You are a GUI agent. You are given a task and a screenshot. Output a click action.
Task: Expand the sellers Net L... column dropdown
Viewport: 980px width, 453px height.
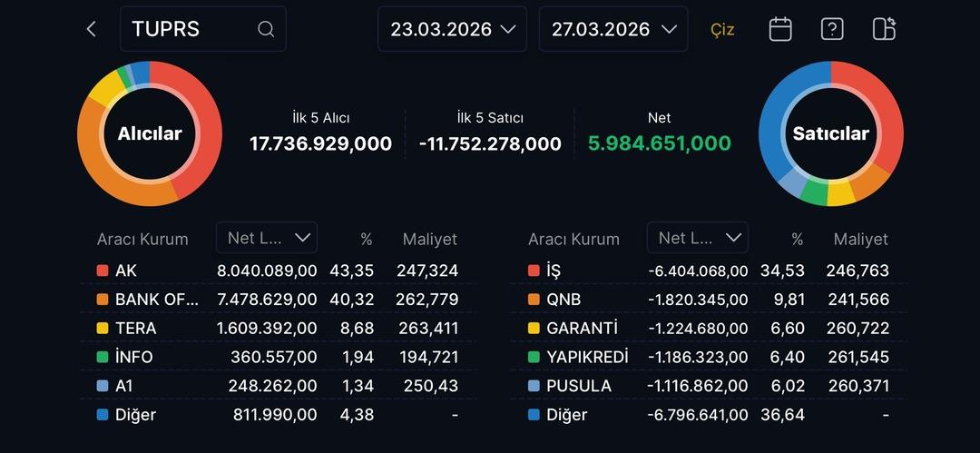click(698, 238)
